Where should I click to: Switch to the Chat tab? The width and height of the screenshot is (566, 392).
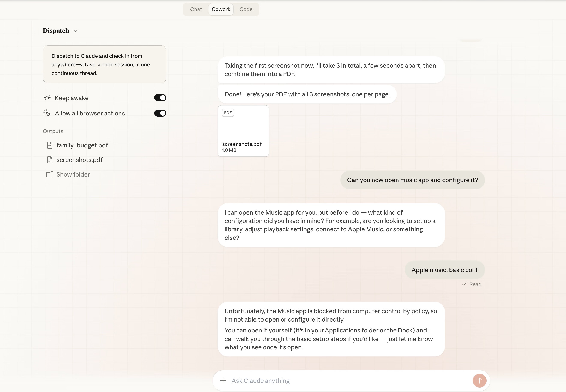pyautogui.click(x=196, y=9)
